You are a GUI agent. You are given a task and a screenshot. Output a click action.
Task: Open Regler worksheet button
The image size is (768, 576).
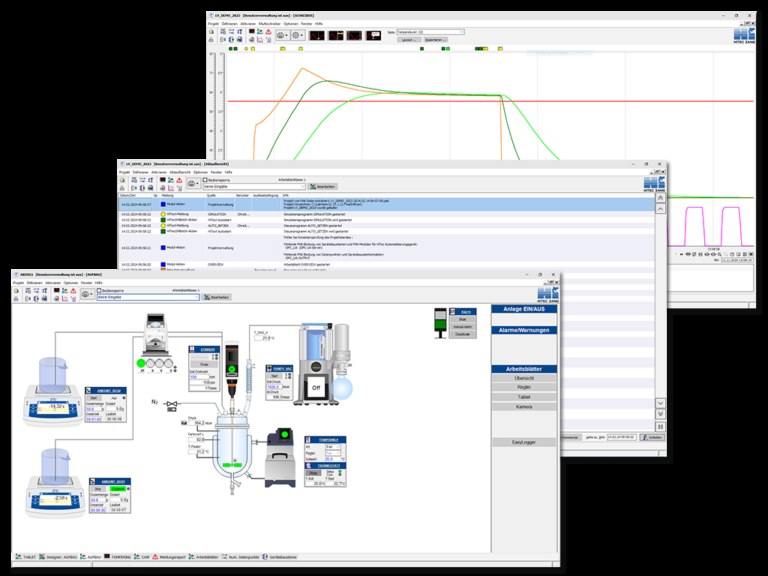[x=524, y=387]
